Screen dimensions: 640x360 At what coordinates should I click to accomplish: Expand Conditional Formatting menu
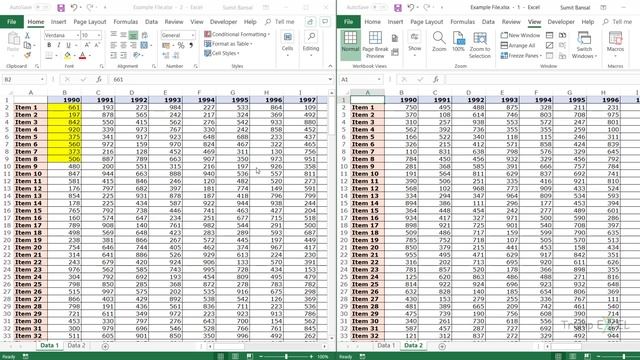237,34
